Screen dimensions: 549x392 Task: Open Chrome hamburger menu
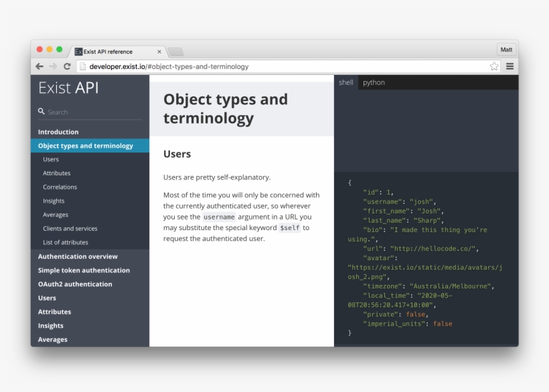(x=509, y=66)
